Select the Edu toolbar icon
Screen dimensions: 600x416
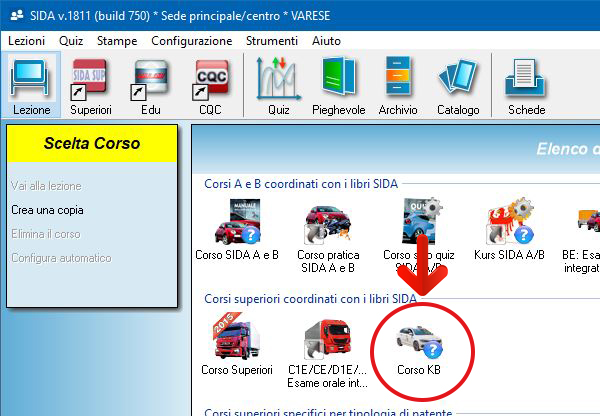[x=151, y=85]
